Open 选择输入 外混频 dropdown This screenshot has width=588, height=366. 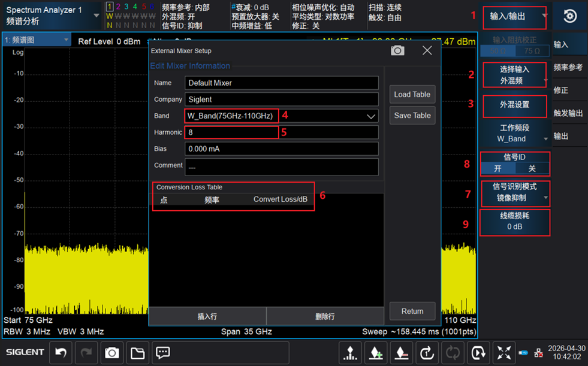tap(514, 75)
